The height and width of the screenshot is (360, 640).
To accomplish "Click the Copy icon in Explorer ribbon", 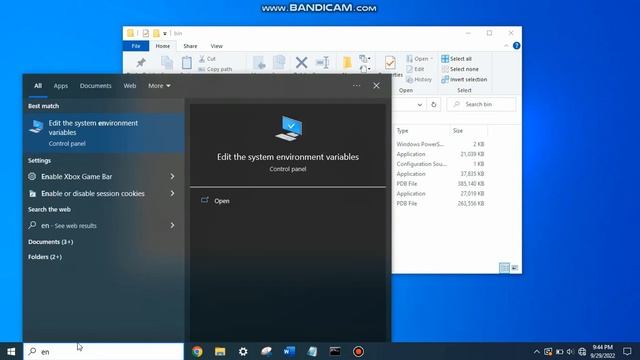I will point(167,62).
